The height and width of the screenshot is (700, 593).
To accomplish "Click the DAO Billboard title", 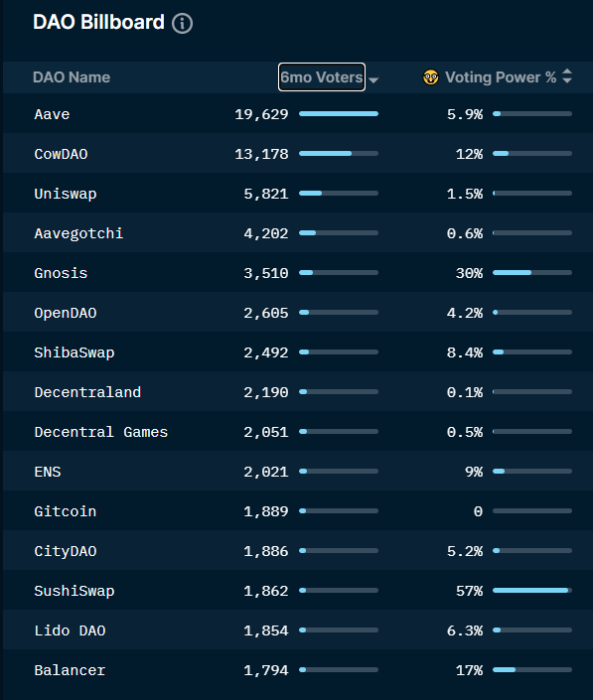I will pyautogui.click(x=98, y=22).
